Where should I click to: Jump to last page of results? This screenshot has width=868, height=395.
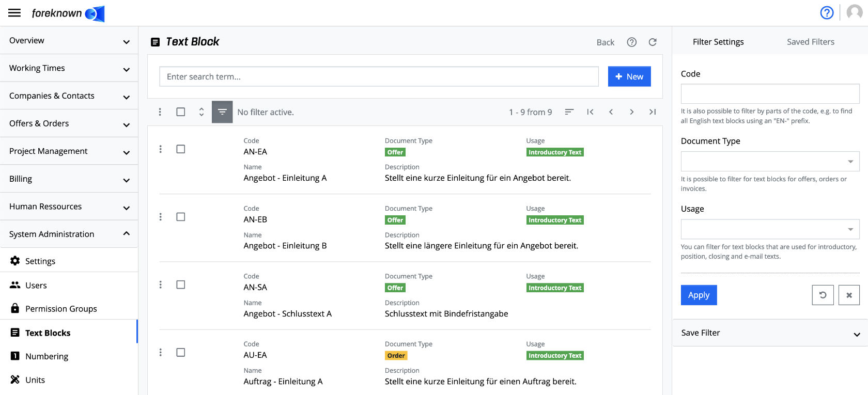coord(653,112)
